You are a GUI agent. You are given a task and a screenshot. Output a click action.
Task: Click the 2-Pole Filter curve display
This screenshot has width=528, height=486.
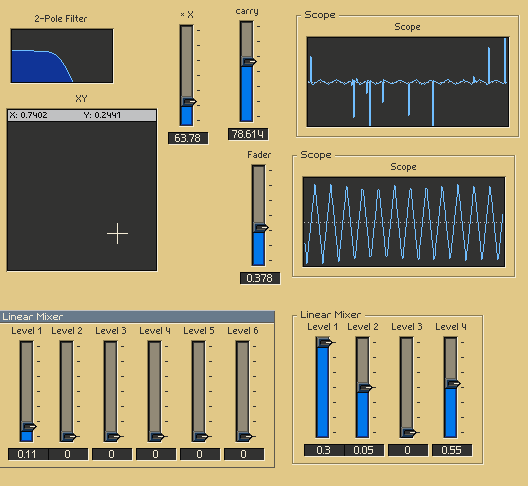(62, 56)
